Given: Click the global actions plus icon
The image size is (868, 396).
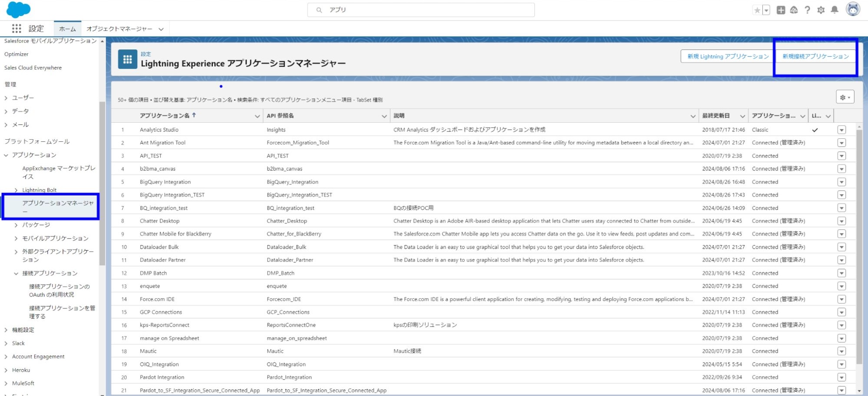Looking at the screenshot, I should (x=781, y=10).
